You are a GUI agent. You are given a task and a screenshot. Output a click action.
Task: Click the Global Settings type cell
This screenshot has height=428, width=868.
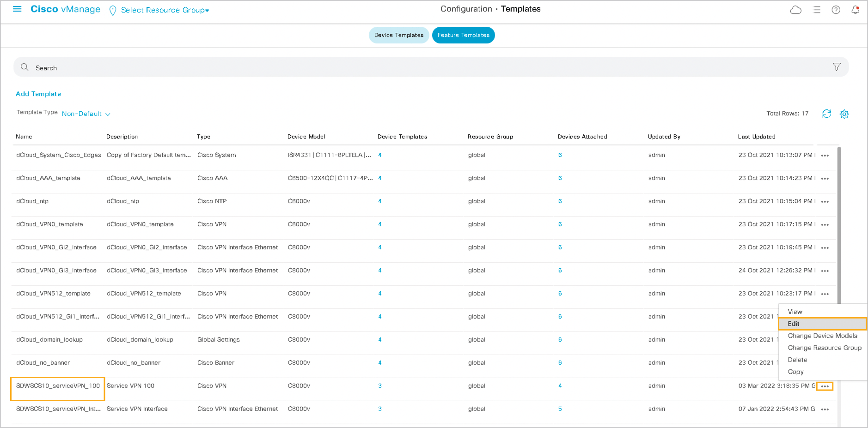pyautogui.click(x=218, y=340)
